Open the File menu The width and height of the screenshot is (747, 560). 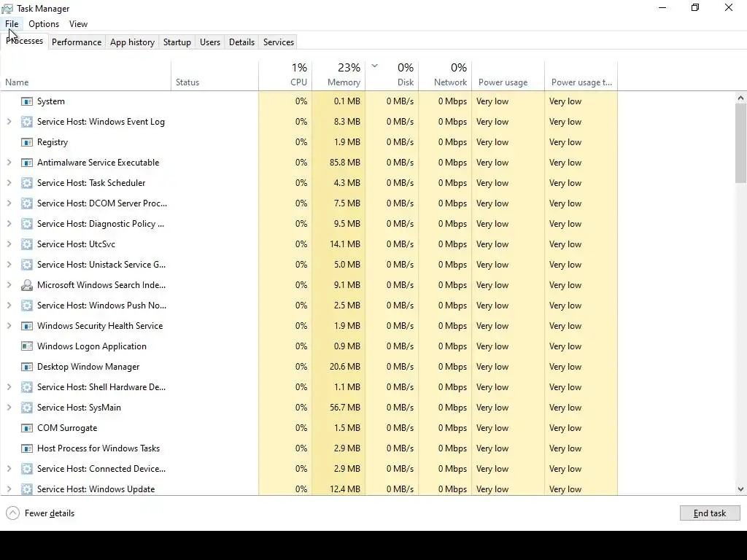point(12,24)
